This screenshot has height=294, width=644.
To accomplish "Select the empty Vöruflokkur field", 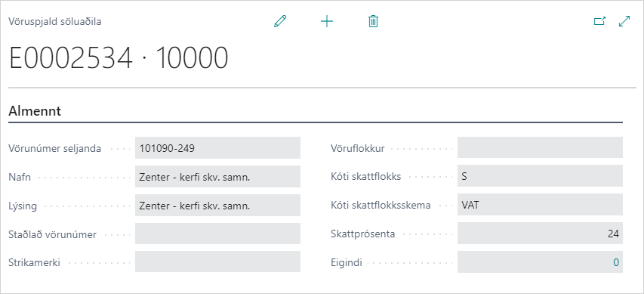I will tap(540, 147).
